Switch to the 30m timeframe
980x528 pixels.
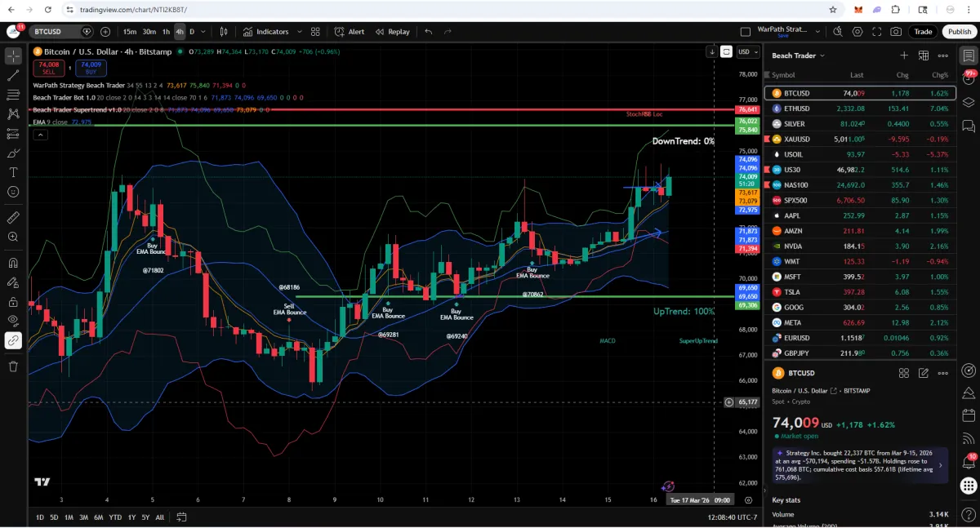point(149,32)
